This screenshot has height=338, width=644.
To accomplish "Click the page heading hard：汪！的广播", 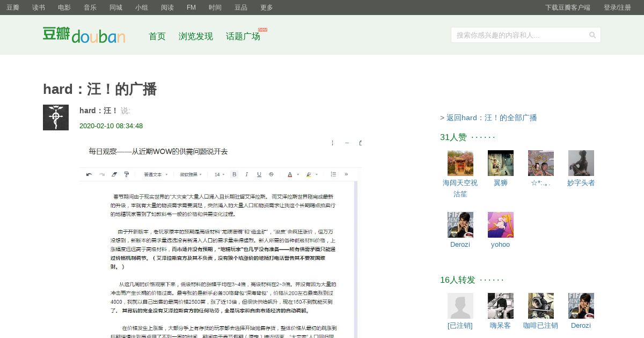I will click(100, 89).
